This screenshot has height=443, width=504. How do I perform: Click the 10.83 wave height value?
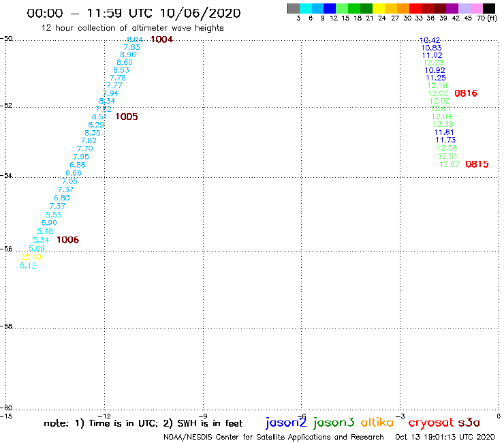click(431, 48)
